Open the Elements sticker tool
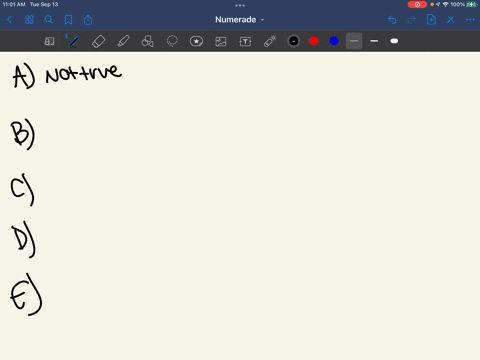Image resolution: width=480 pixels, height=360 pixels. 196,41
